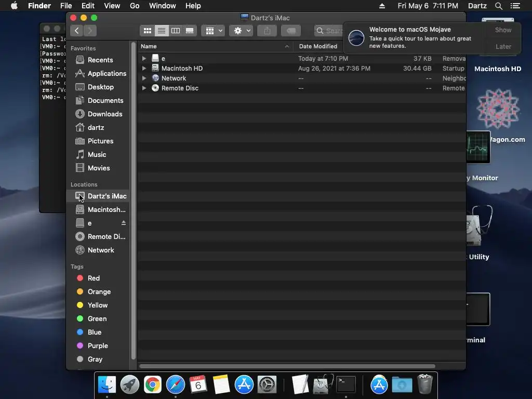Open Calendar from the Dock

coord(198,385)
